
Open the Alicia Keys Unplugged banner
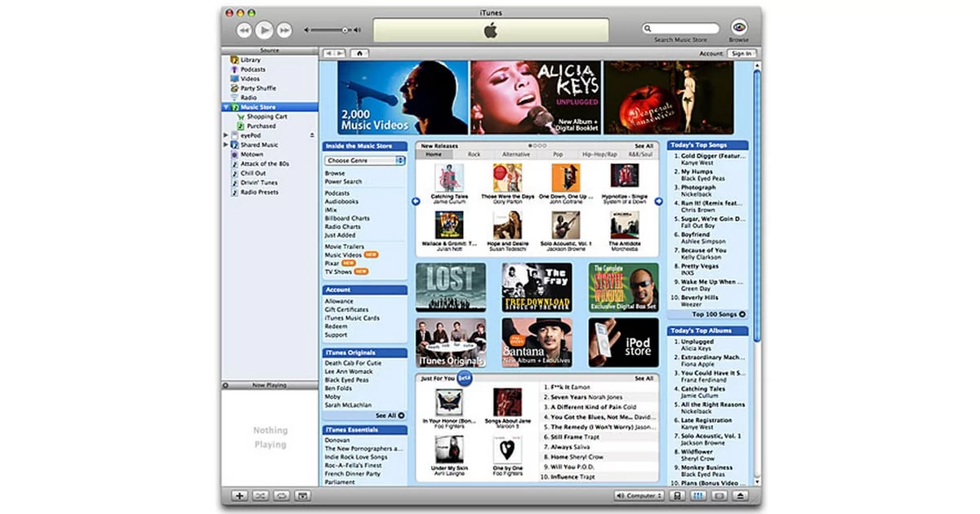[x=535, y=97]
